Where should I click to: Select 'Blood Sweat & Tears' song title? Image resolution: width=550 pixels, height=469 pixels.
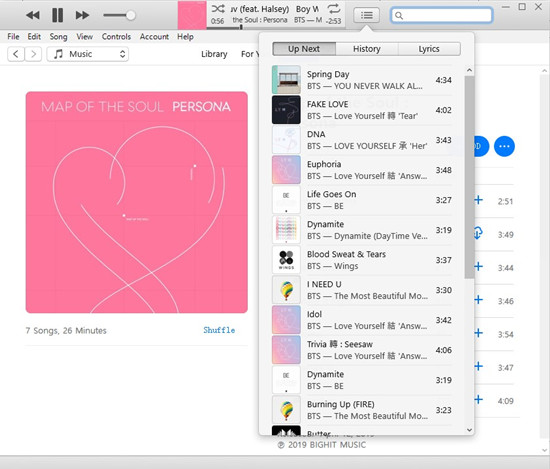pos(346,254)
